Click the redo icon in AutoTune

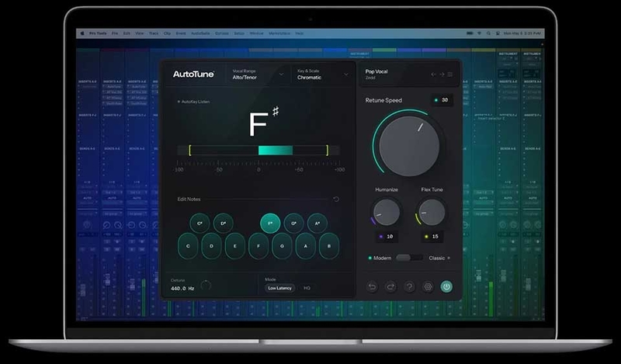tap(390, 286)
